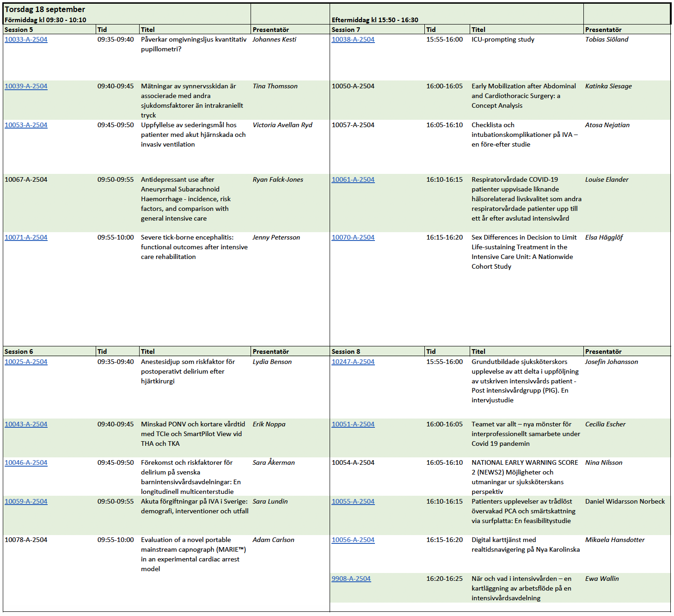The width and height of the screenshot is (674, 616).
Task: Open abstract link 10033-A-2504
Action: (26, 39)
